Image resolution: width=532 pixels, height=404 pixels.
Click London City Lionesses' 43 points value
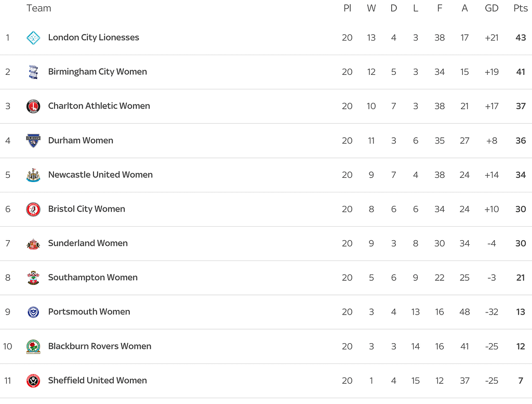[521, 37]
